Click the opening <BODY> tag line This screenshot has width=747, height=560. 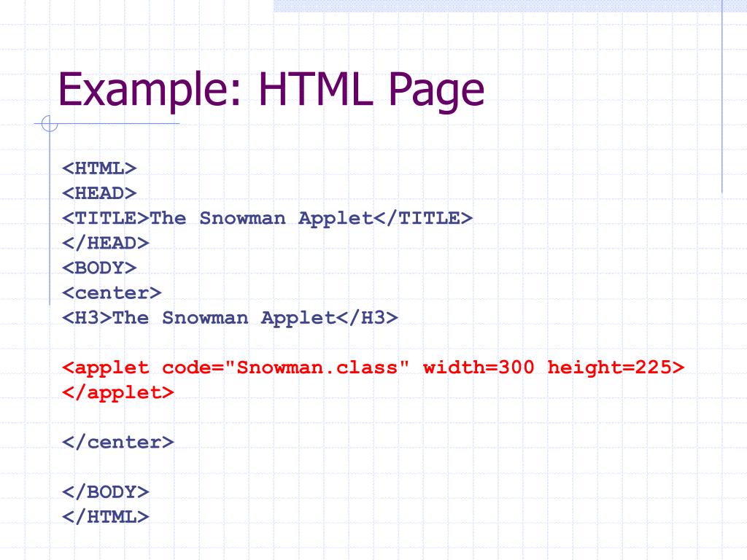[x=99, y=268]
